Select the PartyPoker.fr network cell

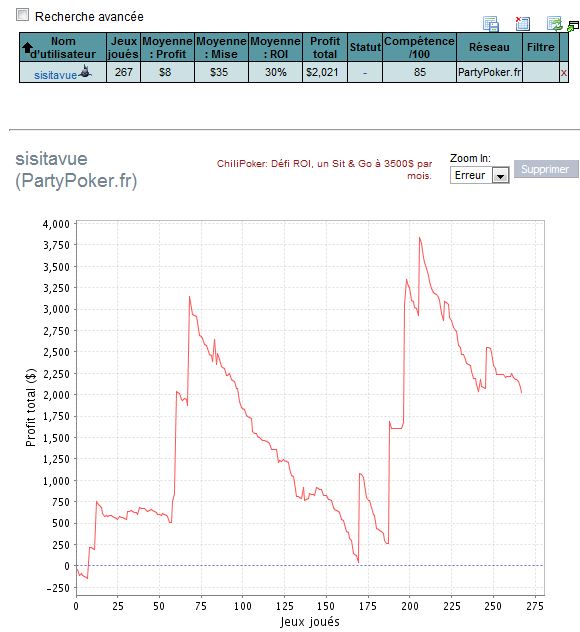point(489,72)
